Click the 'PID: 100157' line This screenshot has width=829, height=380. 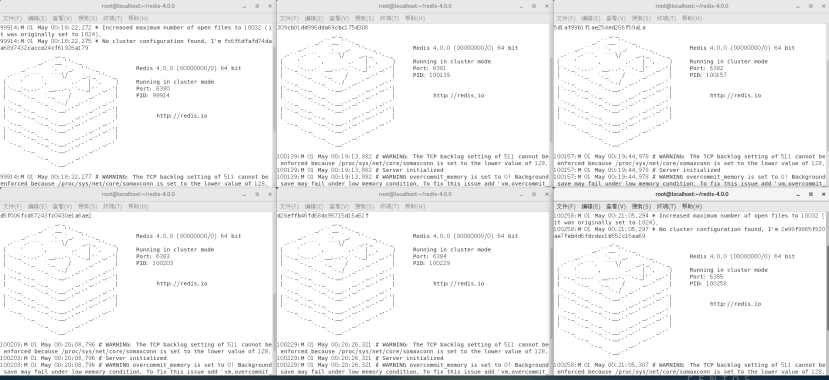click(708, 75)
